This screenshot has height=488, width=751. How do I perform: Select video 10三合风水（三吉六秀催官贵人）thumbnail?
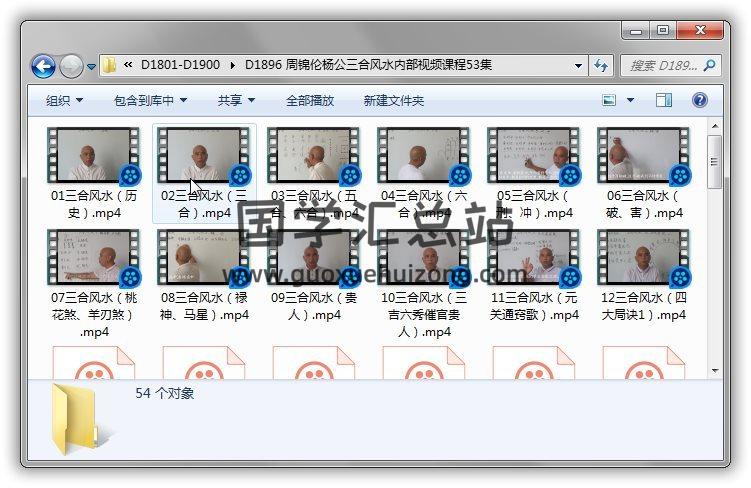tap(424, 257)
